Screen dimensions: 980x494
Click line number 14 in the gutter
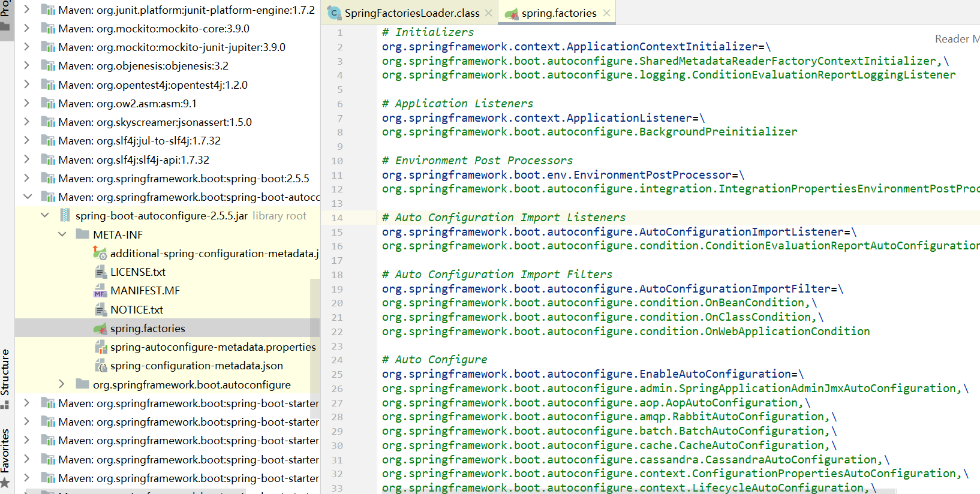click(337, 218)
